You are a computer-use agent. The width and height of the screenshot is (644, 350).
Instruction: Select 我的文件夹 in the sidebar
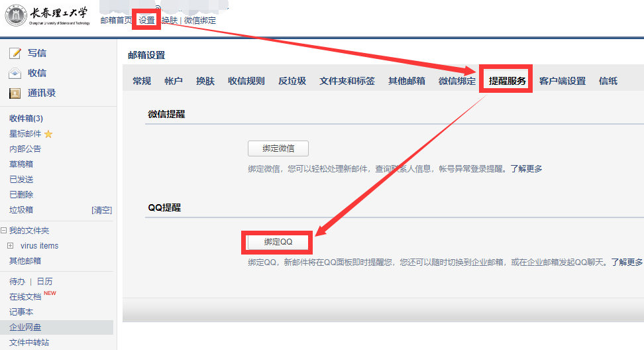click(29, 231)
